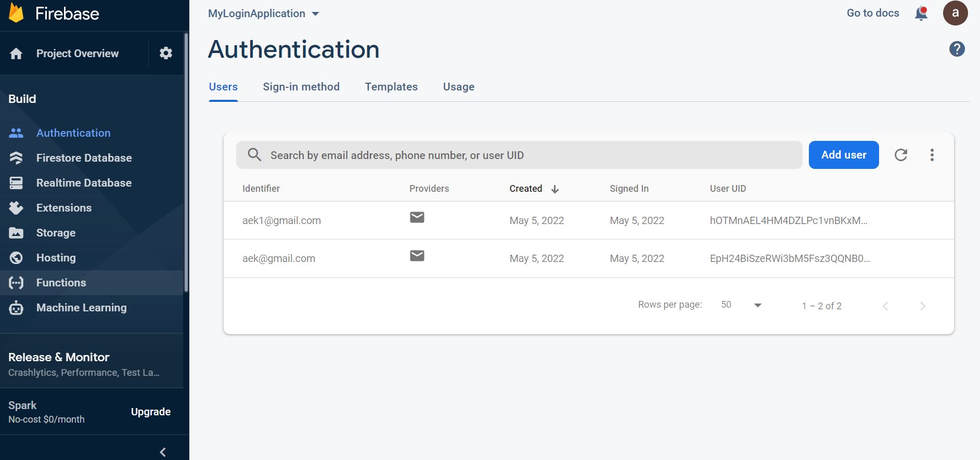Sort by the Created column header
This screenshot has height=460, width=980.
coord(526,189)
